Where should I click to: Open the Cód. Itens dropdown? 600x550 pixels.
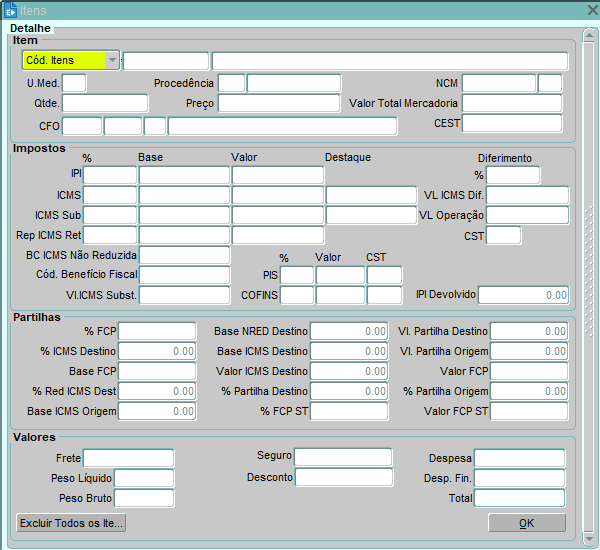coord(111,60)
